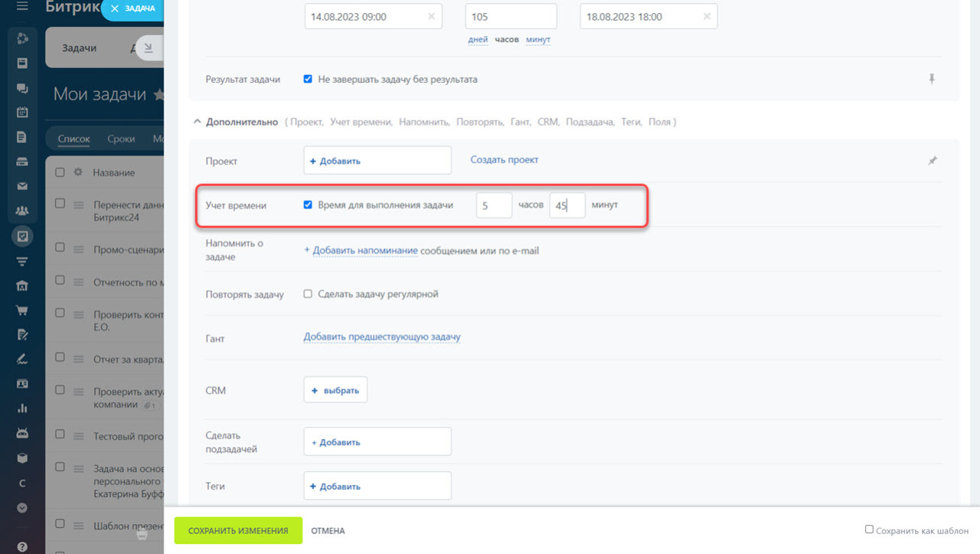Open drag handle menu for Промо-сценарий task
The height and width of the screenshot is (554, 980).
pos(77,248)
